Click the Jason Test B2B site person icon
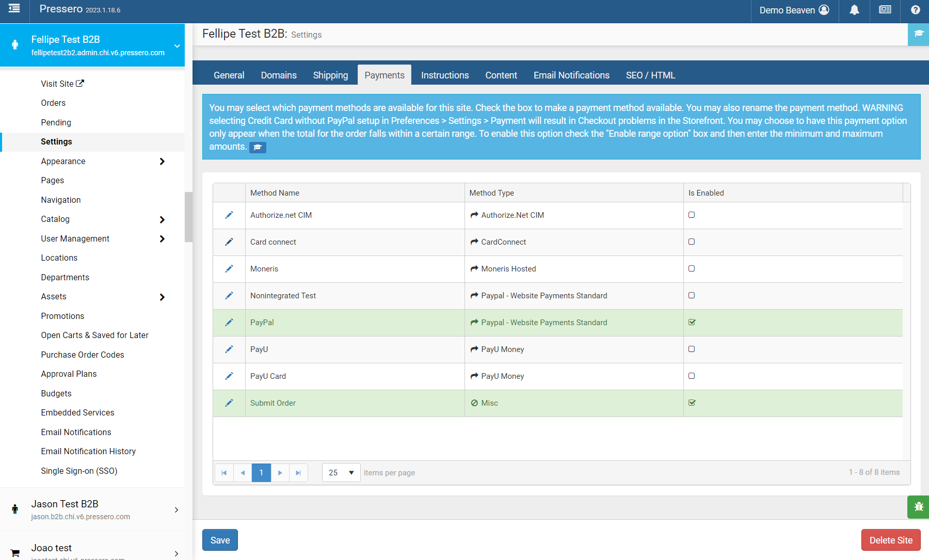The image size is (929, 560). [15, 509]
